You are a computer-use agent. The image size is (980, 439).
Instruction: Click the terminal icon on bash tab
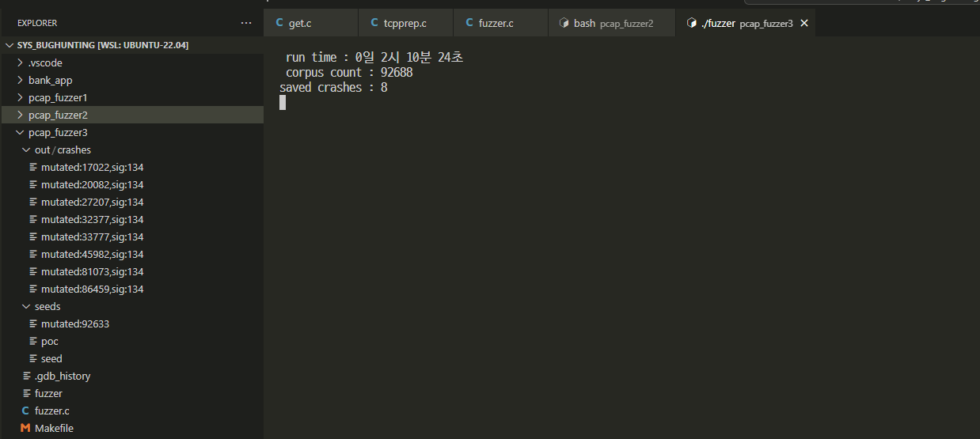pos(564,23)
